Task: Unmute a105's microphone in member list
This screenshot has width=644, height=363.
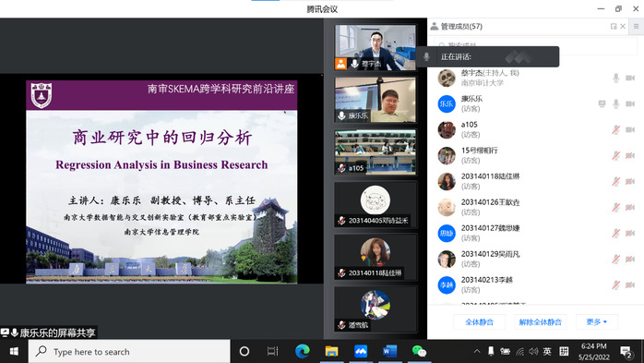Action: pyautogui.click(x=615, y=129)
